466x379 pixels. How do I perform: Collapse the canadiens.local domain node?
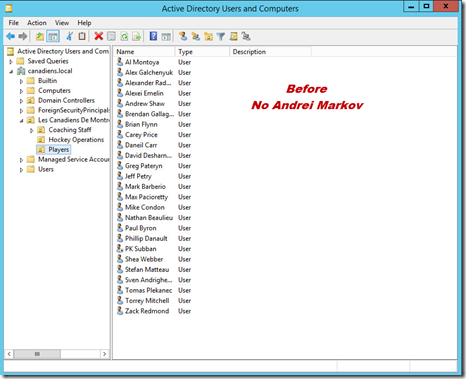tap(11, 71)
